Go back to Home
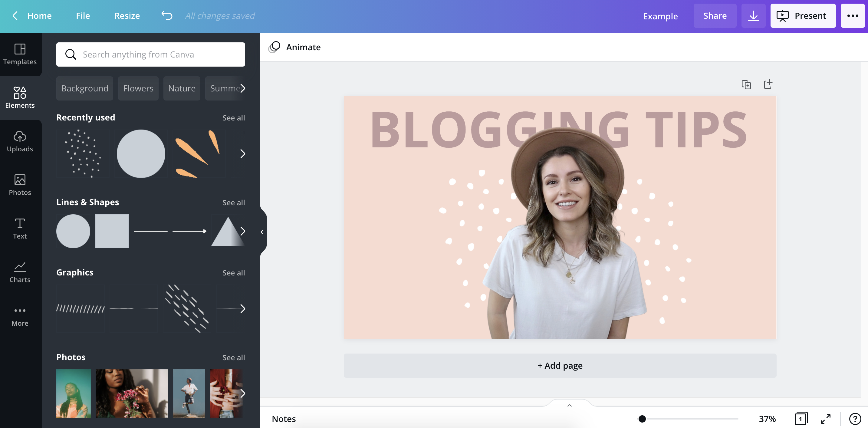 click(32, 16)
